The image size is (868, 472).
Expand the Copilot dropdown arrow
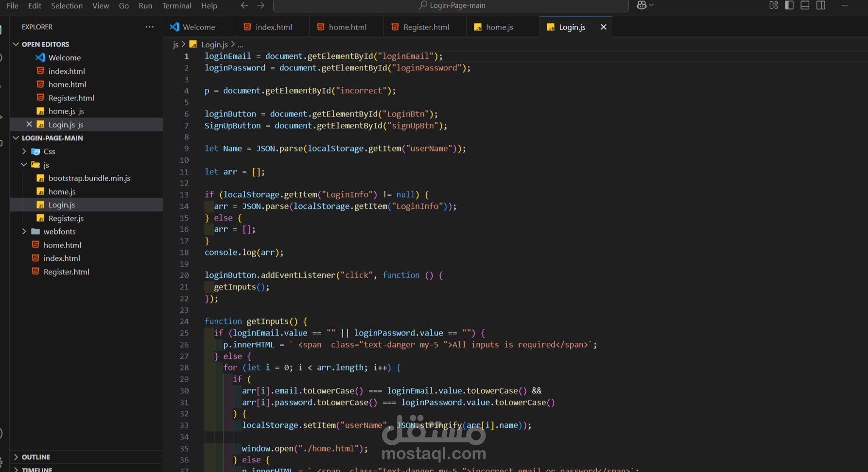pos(652,5)
